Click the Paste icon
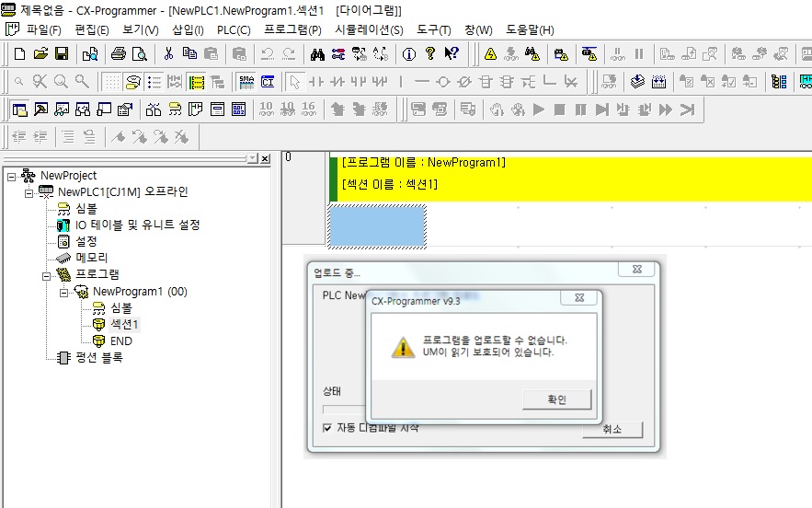 (x=211, y=54)
